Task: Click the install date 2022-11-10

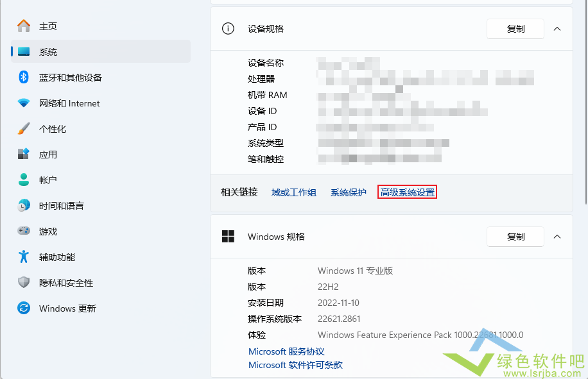Action: [x=339, y=303]
